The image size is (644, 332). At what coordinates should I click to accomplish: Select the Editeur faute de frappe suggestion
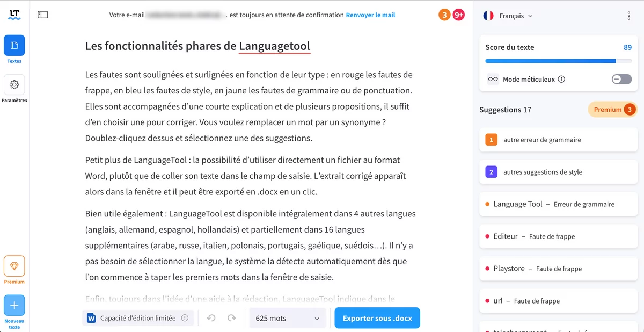(x=558, y=236)
